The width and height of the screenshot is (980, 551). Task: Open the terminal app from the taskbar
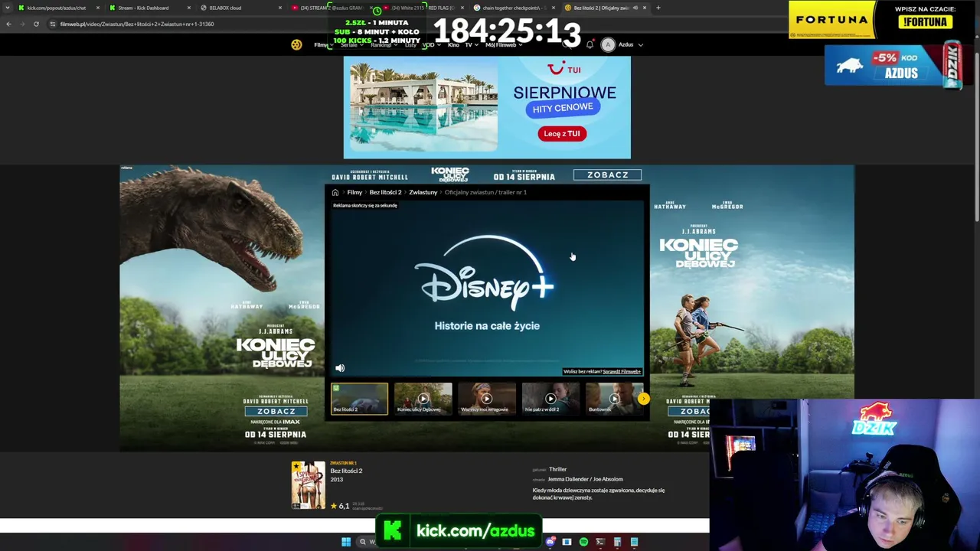pos(600,542)
